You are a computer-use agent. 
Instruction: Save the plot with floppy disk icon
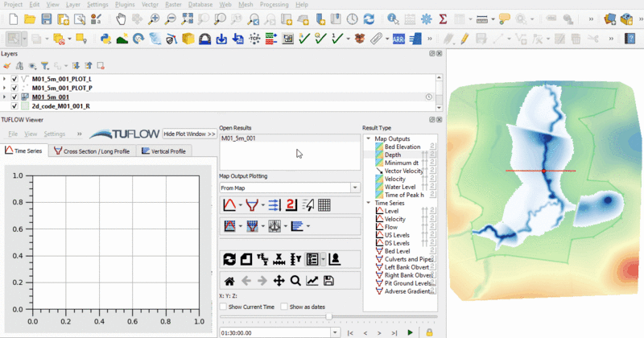(x=328, y=281)
